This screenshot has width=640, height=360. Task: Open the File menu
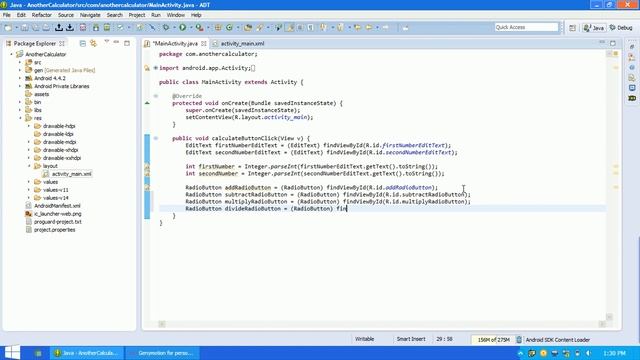[x=7, y=15]
